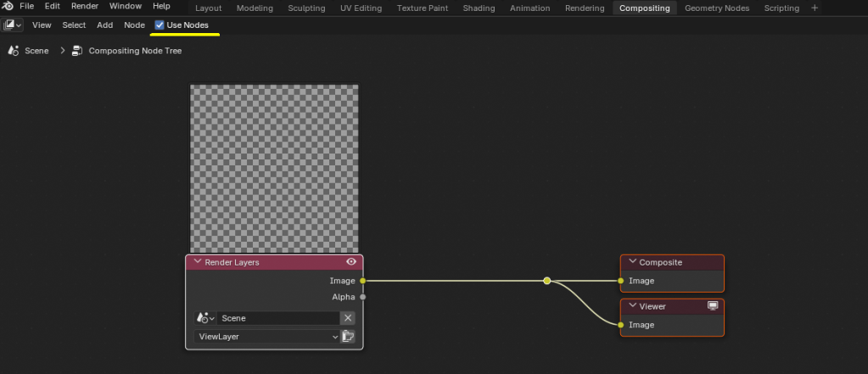
Task: Toggle the Render Layers preview eye icon
Action: click(x=351, y=262)
